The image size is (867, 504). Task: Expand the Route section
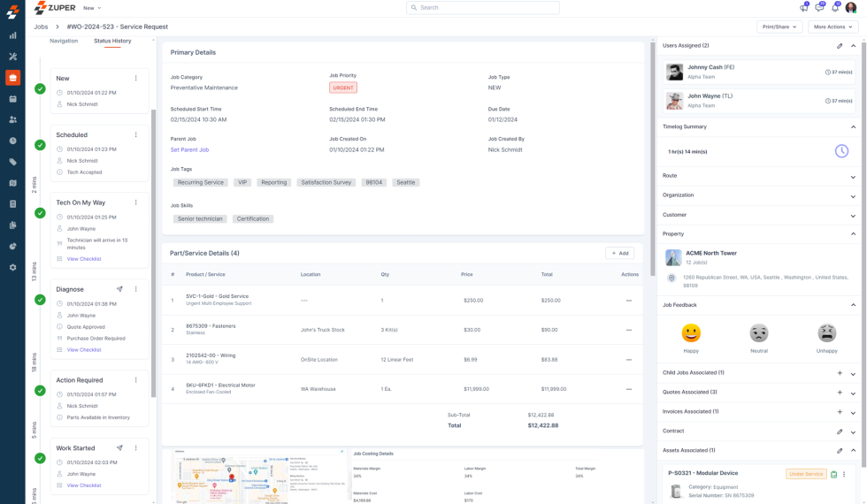pyautogui.click(x=853, y=176)
